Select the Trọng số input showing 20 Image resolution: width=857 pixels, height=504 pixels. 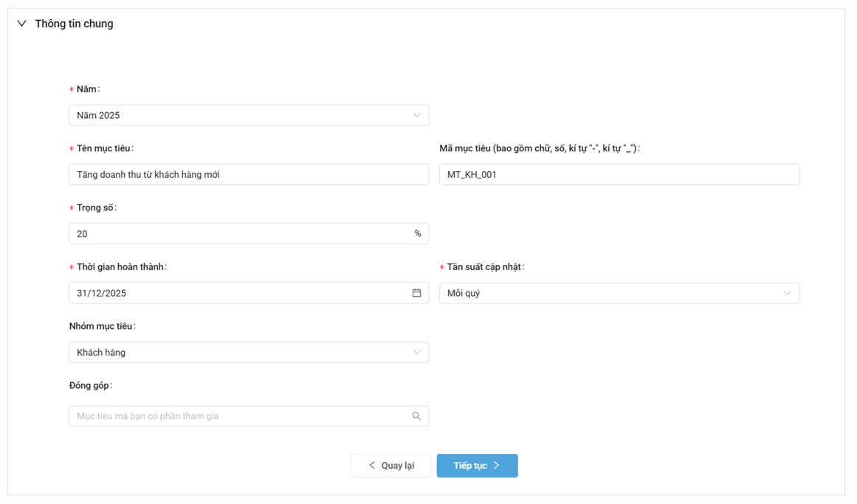pos(236,234)
